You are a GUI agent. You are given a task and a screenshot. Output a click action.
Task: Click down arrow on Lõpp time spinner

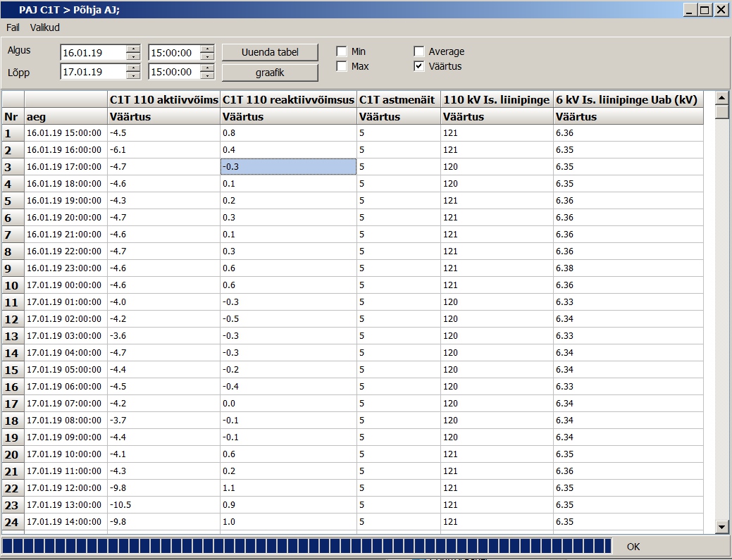pyautogui.click(x=207, y=75)
